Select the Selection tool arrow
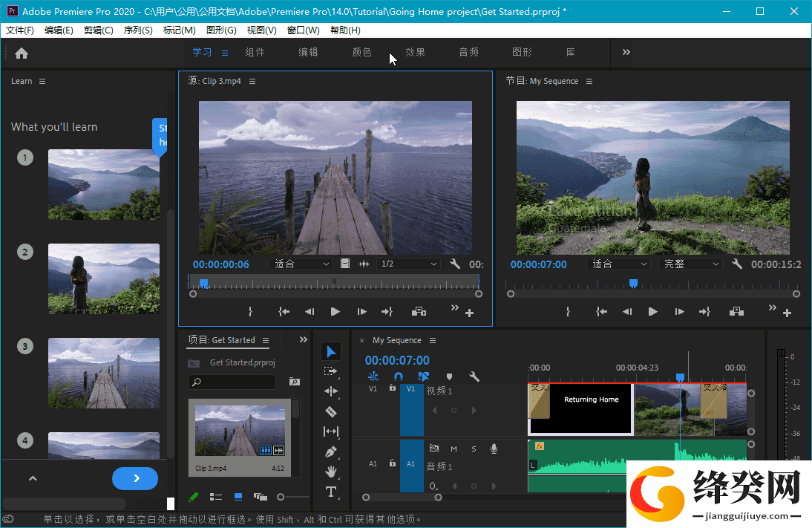This screenshot has width=812, height=528. 331,352
